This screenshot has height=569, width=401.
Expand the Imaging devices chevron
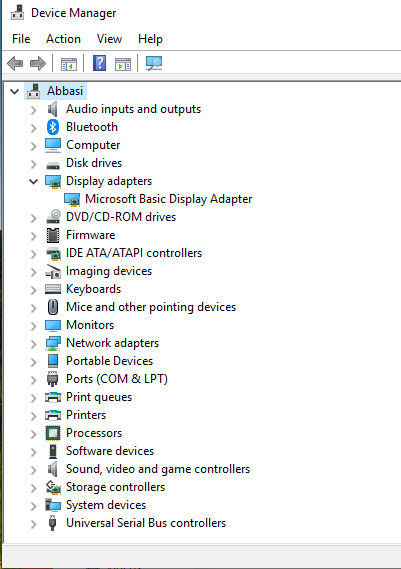pos(34,272)
